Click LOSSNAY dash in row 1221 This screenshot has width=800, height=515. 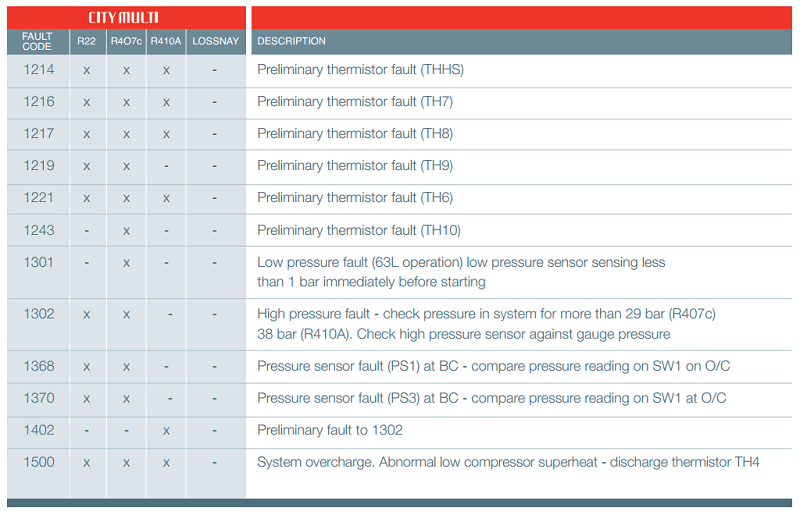pyautogui.click(x=214, y=199)
